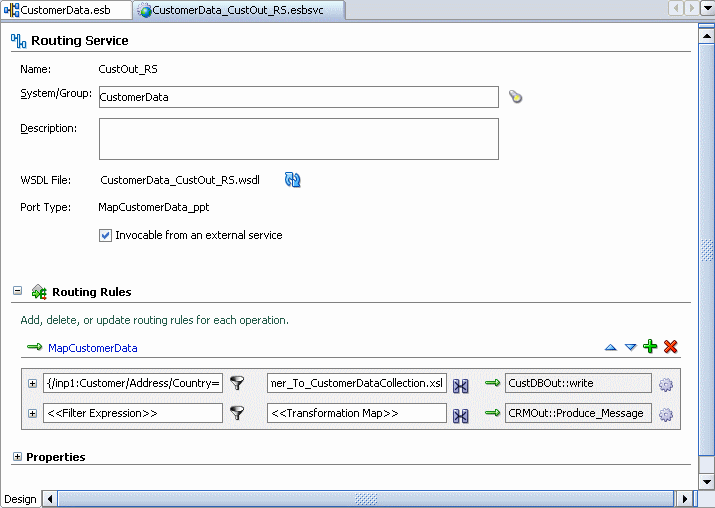Click the tab scroll left arrow
The width and height of the screenshot is (715, 508).
(x=676, y=8)
